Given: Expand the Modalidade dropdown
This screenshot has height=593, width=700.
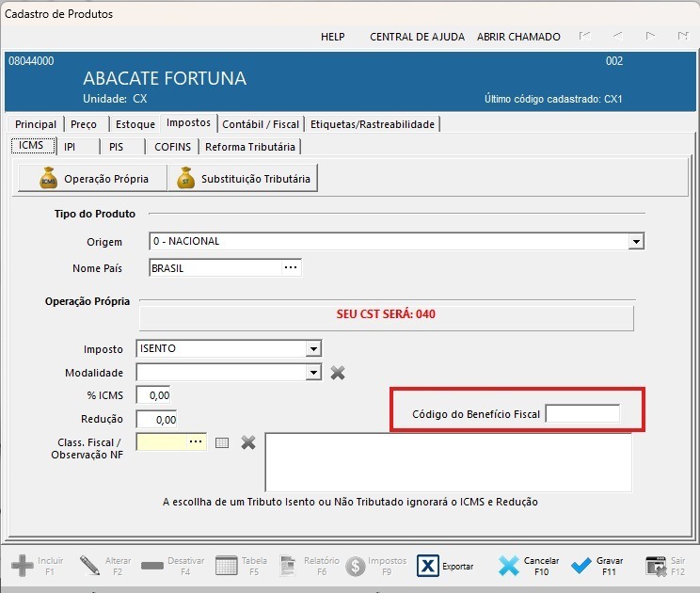Looking at the screenshot, I should pos(313,373).
